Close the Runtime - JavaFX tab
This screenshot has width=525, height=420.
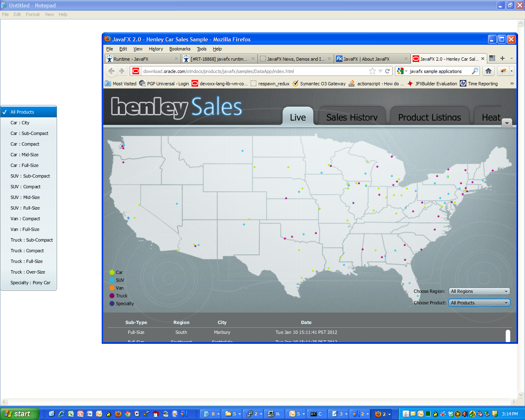pyautogui.click(x=176, y=59)
